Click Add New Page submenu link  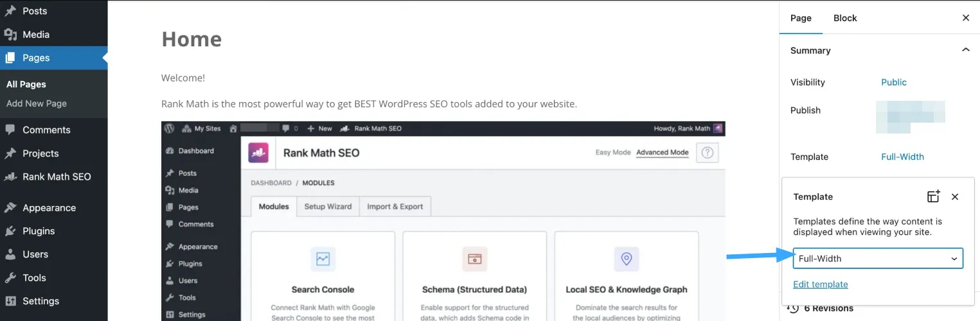37,103
